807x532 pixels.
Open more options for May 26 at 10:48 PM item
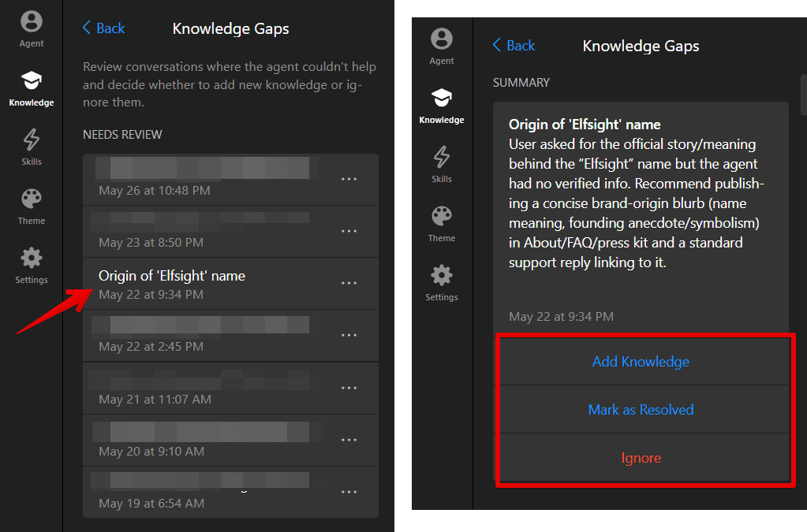click(349, 179)
